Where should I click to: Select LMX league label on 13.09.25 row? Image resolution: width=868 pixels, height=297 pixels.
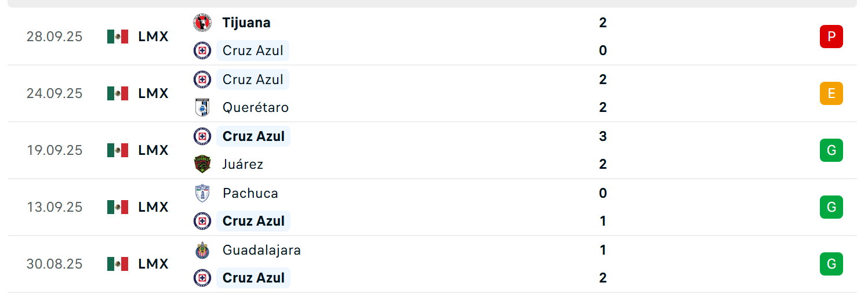tap(153, 207)
